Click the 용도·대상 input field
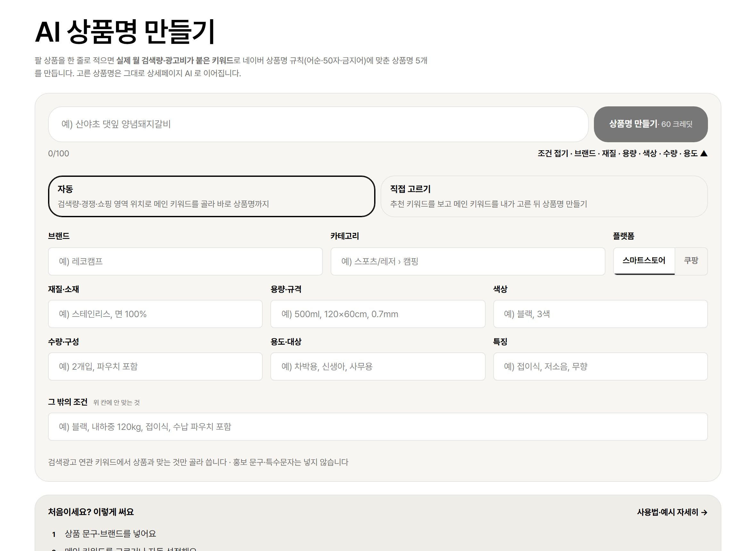 (378, 366)
